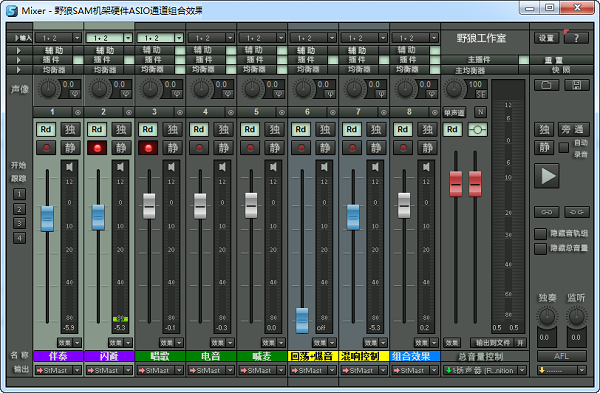Click the blue fader on channel 1
The image size is (600, 393).
[47, 219]
